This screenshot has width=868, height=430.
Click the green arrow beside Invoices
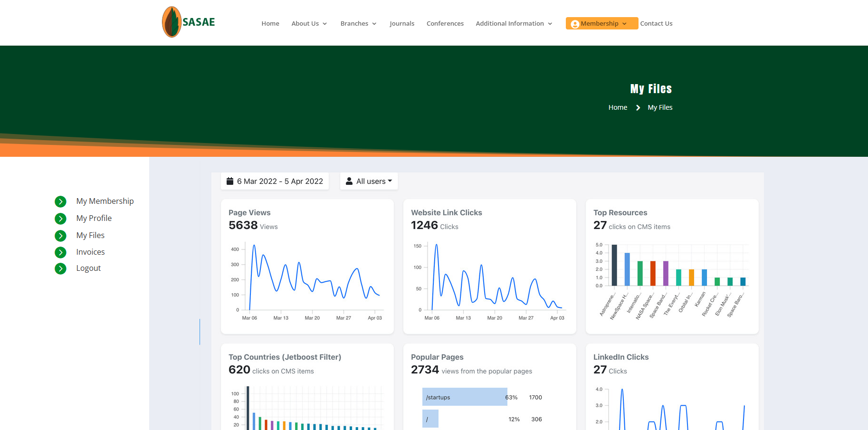click(60, 252)
